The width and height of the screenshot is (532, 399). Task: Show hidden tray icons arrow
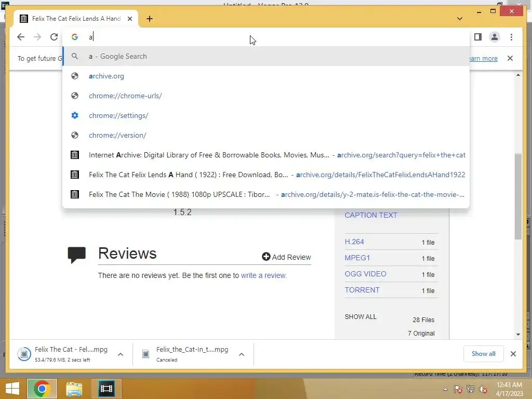[445, 390]
